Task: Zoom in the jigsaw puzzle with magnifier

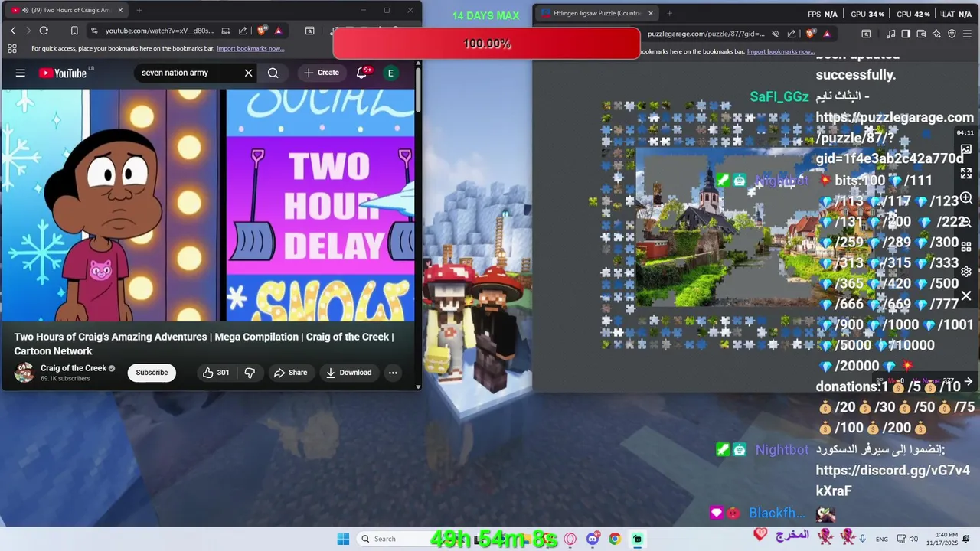Action: [x=966, y=198]
